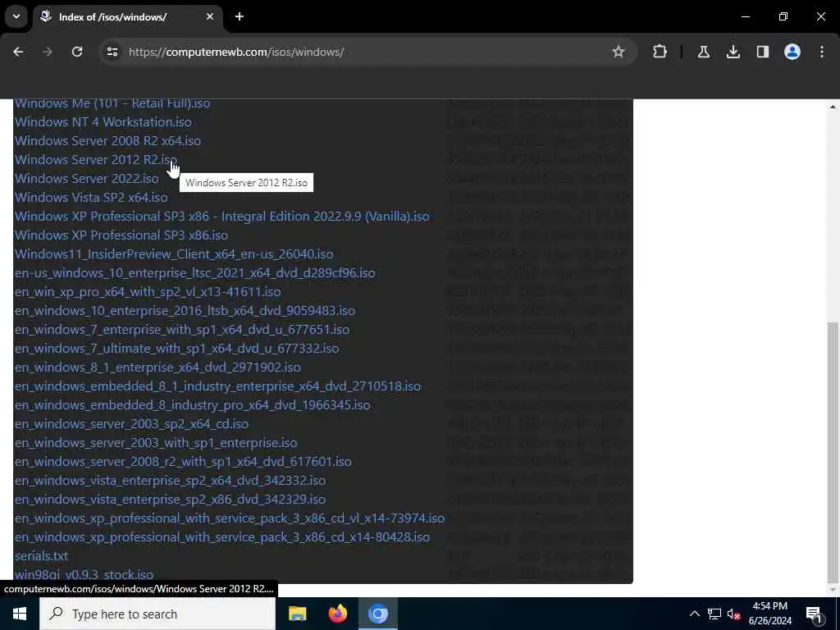
Task: Select the Index of /isos/windows/ tab
Action: [x=129, y=17]
